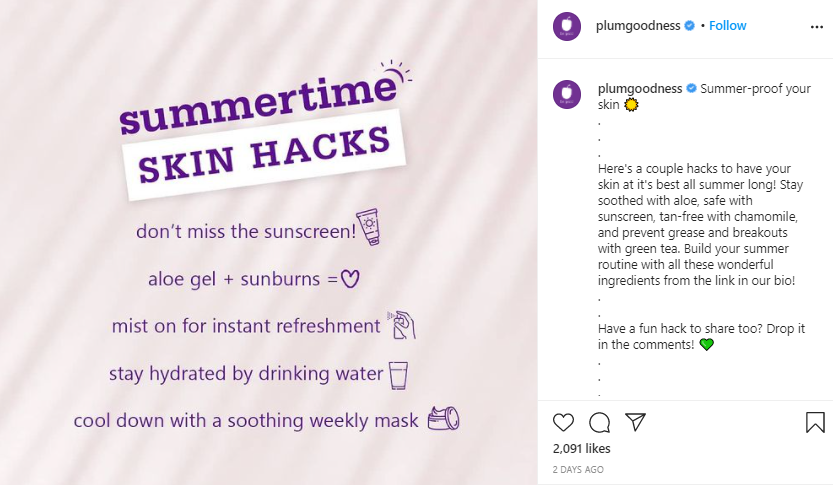
Task: Click the green heart emoji in caption
Action: [x=707, y=344]
